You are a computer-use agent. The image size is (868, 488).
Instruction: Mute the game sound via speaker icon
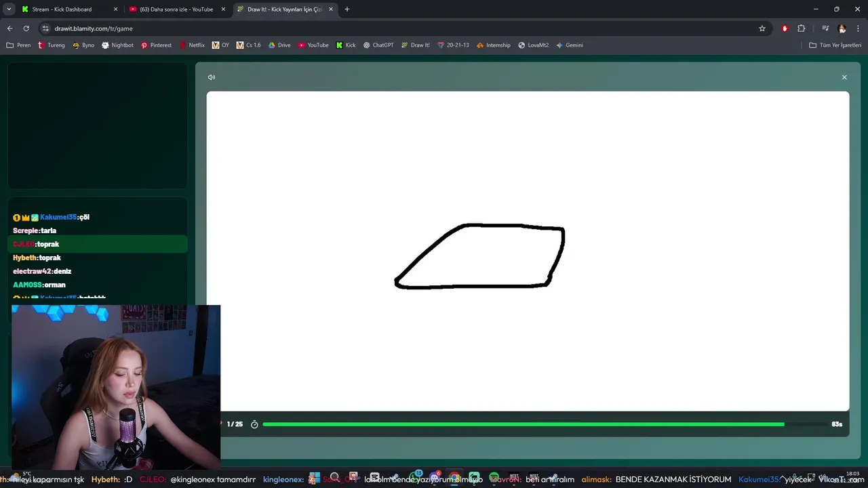click(212, 77)
